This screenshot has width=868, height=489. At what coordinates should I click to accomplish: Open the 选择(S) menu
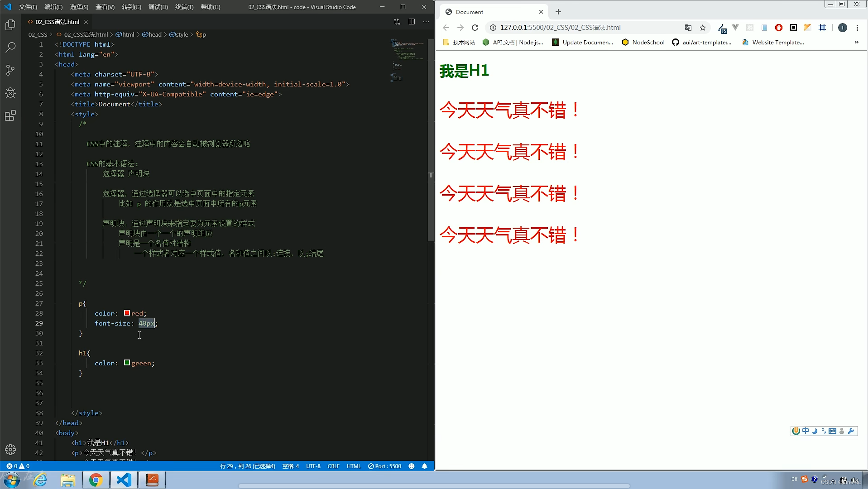(x=79, y=7)
